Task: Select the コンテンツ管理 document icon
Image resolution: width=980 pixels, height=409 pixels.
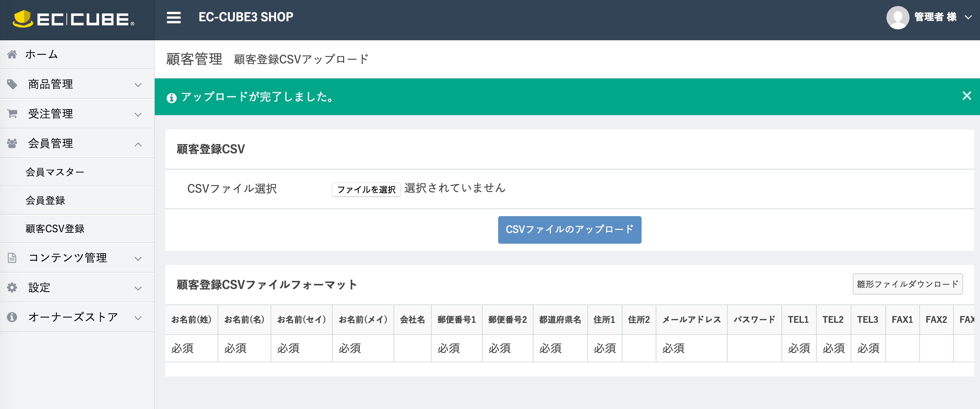Action: [12, 257]
